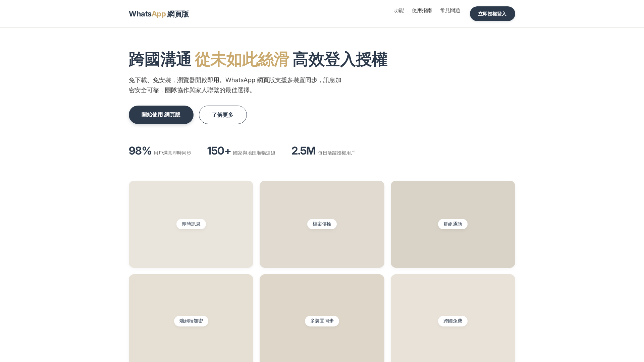This screenshot has height=362, width=644.
Task: Open the 使用指南 nav link
Action: coord(422,10)
